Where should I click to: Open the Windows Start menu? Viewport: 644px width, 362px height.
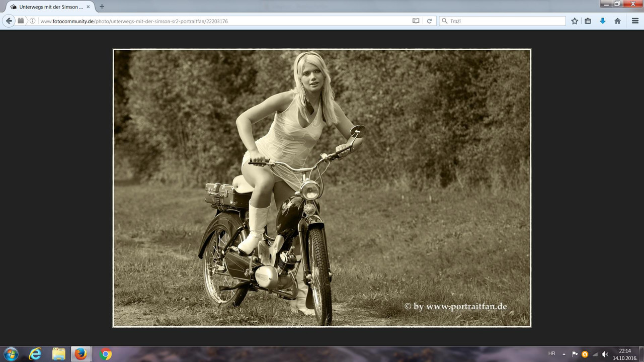click(x=11, y=354)
